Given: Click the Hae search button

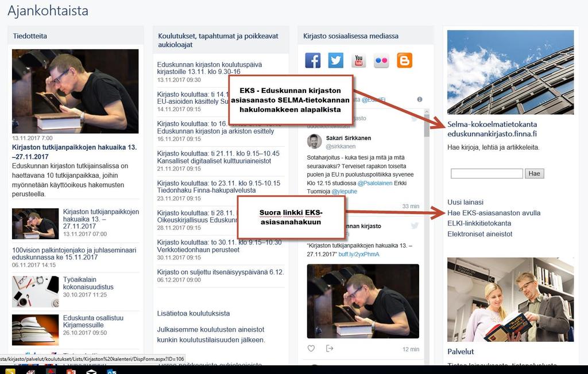Looking at the screenshot, I should (x=535, y=173).
